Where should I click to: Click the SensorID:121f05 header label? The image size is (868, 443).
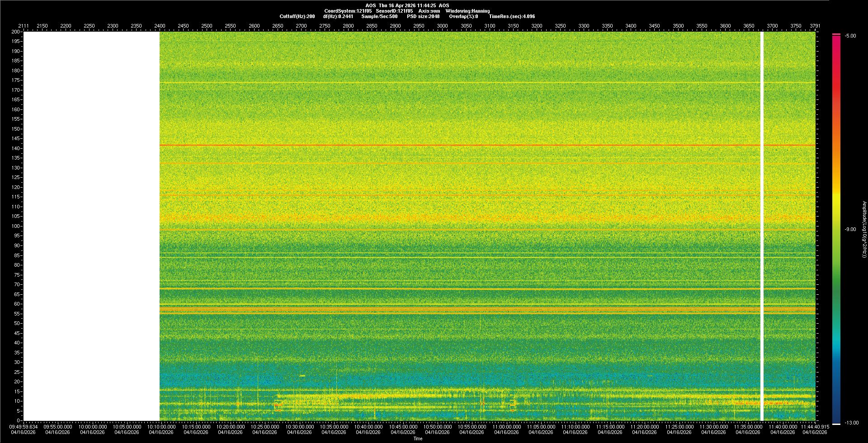[x=394, y=11]
